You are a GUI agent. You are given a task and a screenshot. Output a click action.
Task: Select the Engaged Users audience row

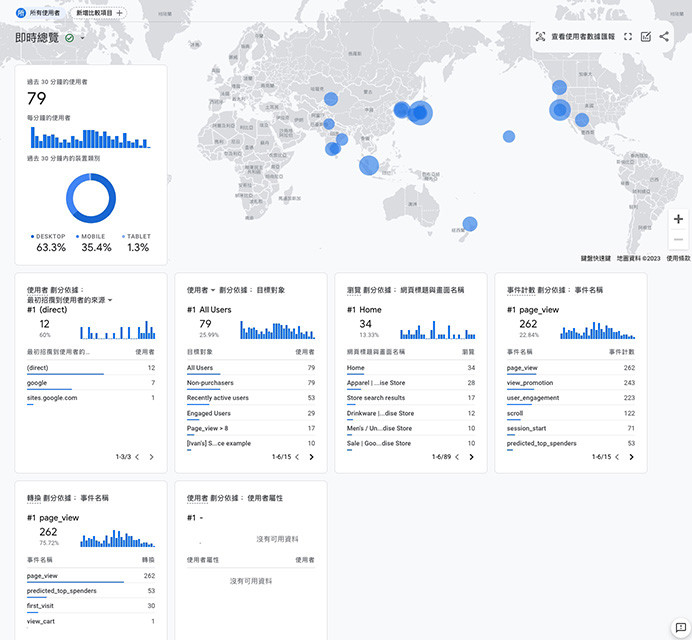[251, 414]
